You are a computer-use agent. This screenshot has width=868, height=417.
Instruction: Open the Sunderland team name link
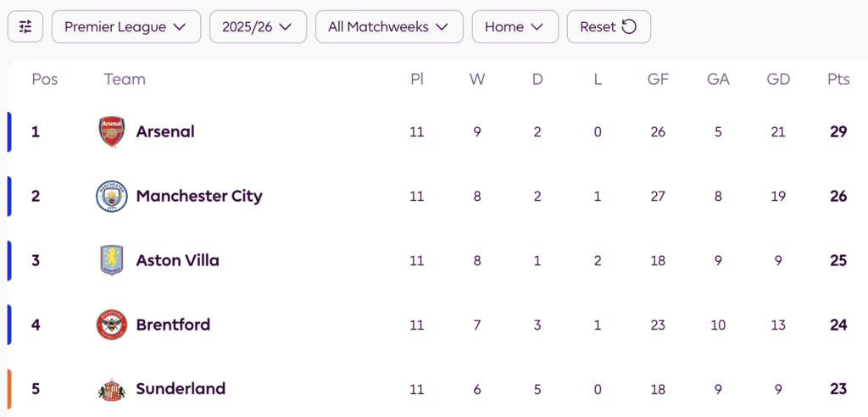click(x=181, y=389)
